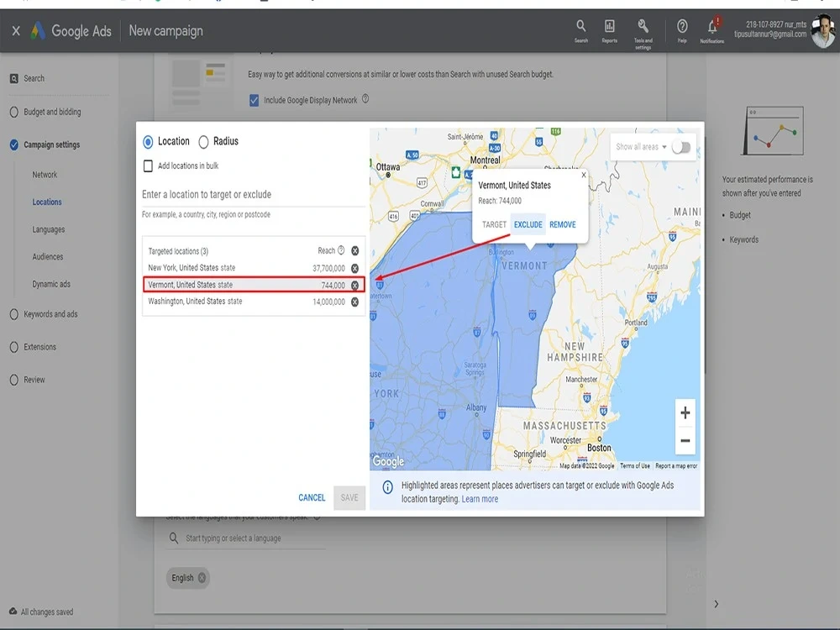
Task: Click the Display Network help icon
Action: tap(365, 99)
